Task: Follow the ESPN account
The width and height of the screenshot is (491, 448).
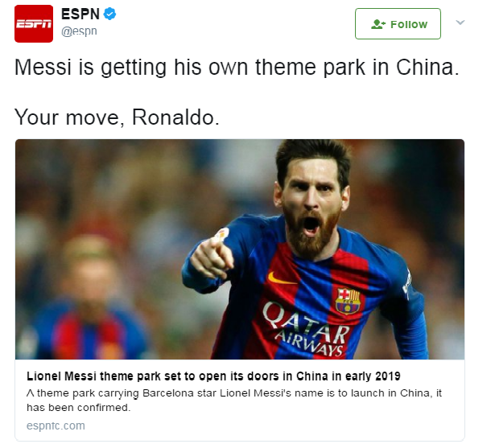Action: click(x=398, y=24)
